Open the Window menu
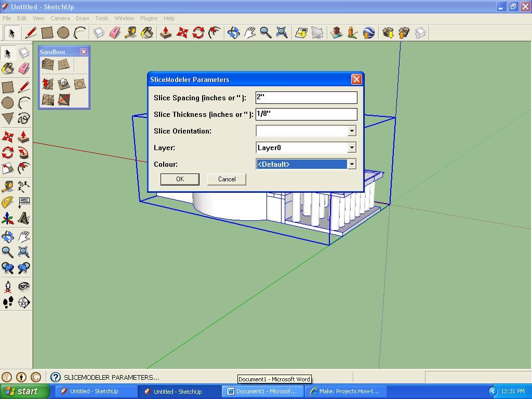532x399 pixels. (x=124, y=18)
